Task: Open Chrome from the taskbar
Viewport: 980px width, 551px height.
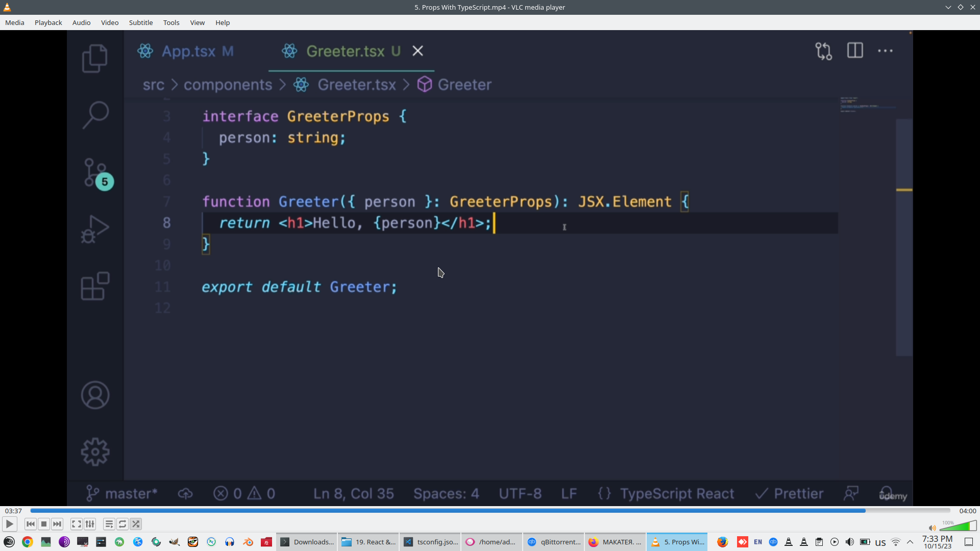Action: pyautogui.click(x=28, y=542)
